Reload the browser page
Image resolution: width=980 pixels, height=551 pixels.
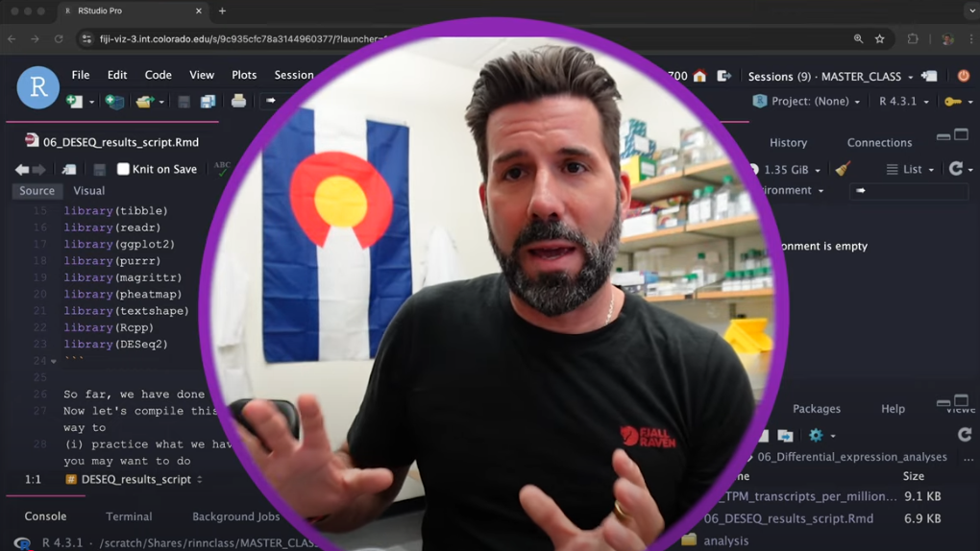[x=58, y=38]
